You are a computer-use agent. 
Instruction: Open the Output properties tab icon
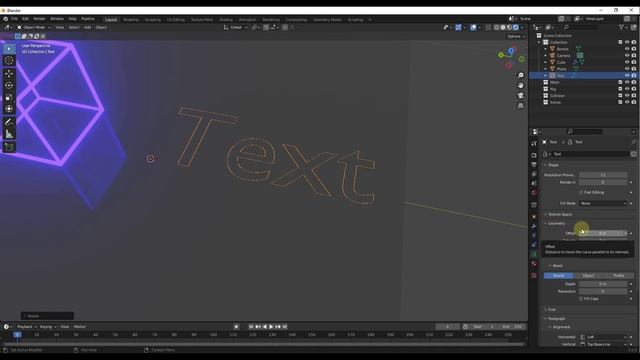pyautogui.click(x=534, y=164)
